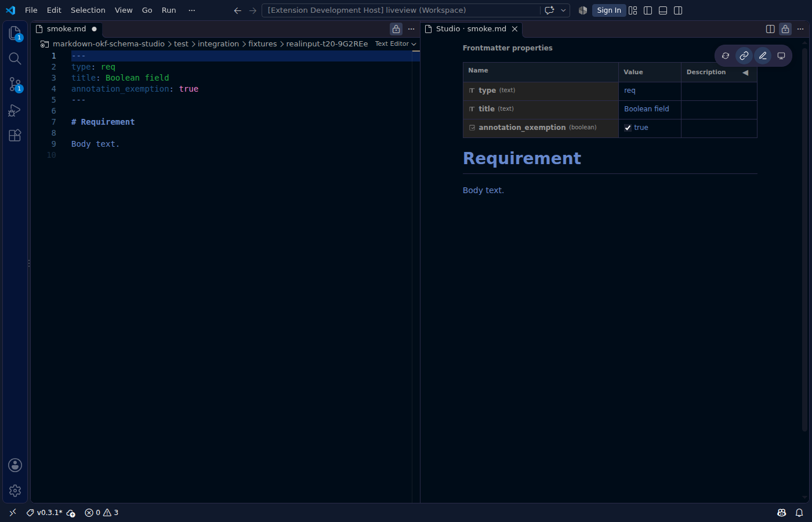Open the Text Editor dropdown in breadcrumbs
Viewport: 812px width, 522px height.
[x=396, y=43]
